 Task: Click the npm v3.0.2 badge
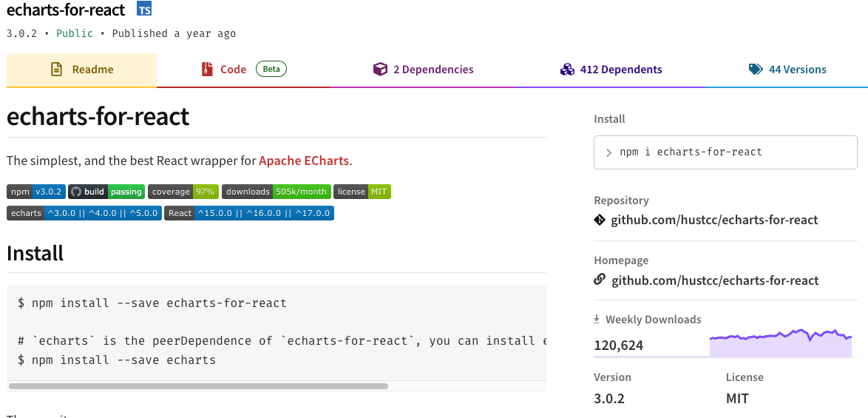(36, 192)
